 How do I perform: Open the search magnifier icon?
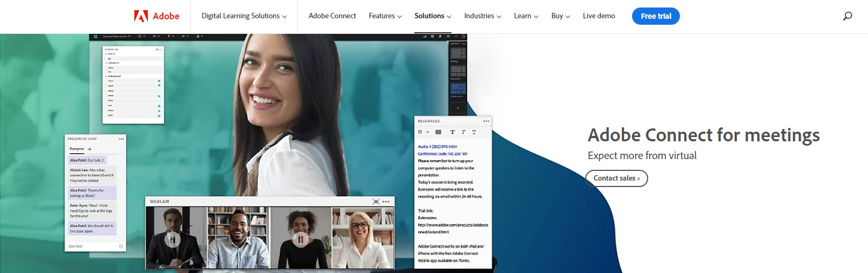click(848, 16)
